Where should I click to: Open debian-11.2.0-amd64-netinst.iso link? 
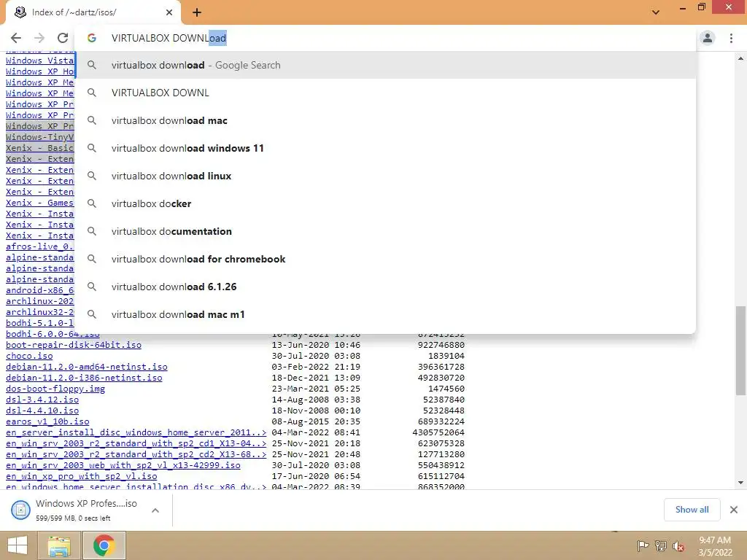(87, 367)
